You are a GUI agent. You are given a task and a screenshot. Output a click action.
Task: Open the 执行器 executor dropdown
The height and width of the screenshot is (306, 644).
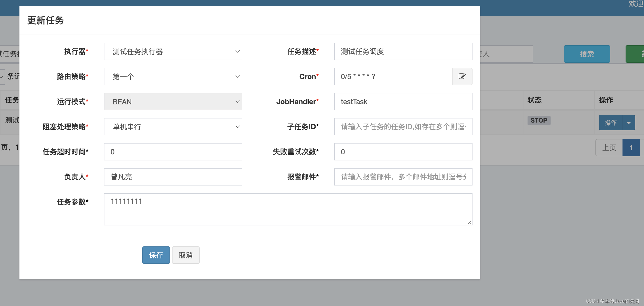173,51
